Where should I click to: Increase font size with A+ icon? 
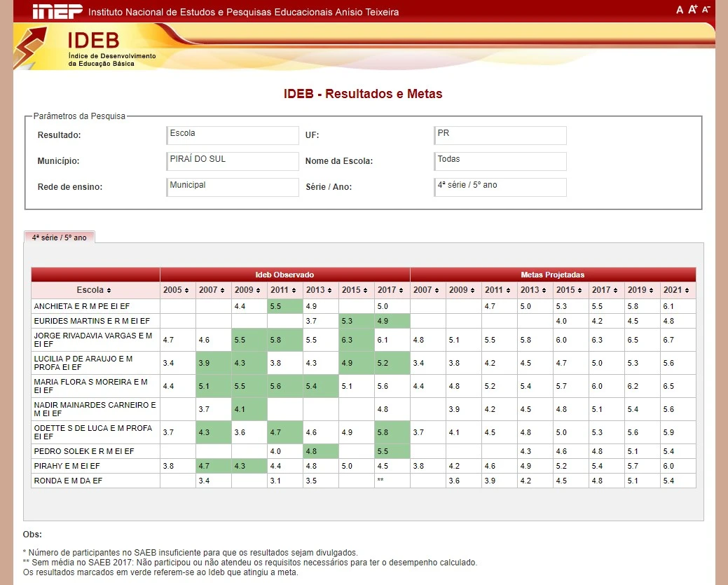(x=693, y=10)
